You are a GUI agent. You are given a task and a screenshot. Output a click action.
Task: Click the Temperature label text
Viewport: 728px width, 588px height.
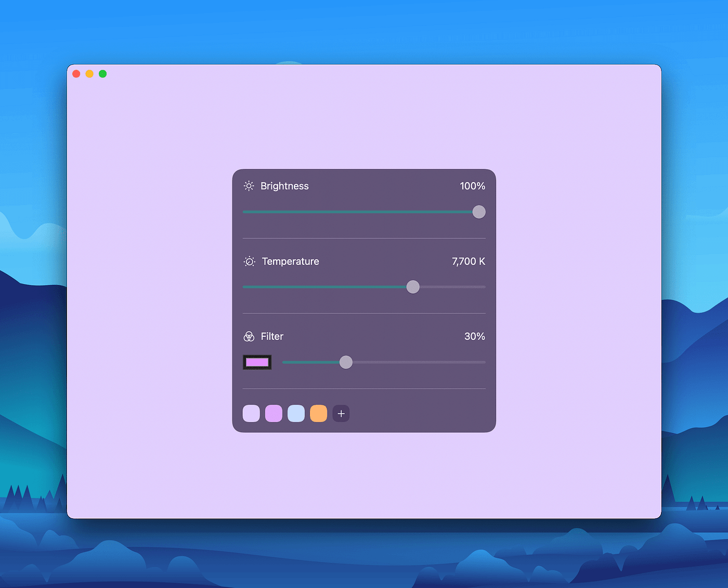pos(290,261)
